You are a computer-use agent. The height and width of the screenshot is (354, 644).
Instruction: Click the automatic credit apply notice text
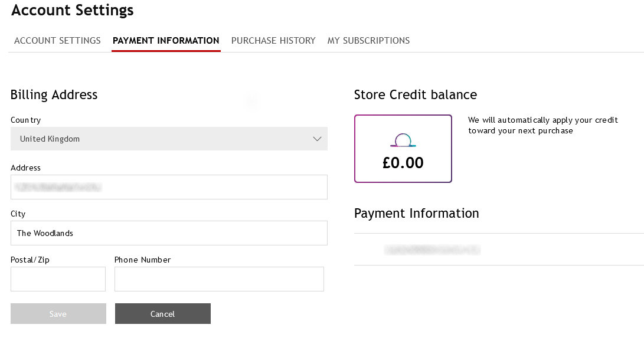point(542,125)
